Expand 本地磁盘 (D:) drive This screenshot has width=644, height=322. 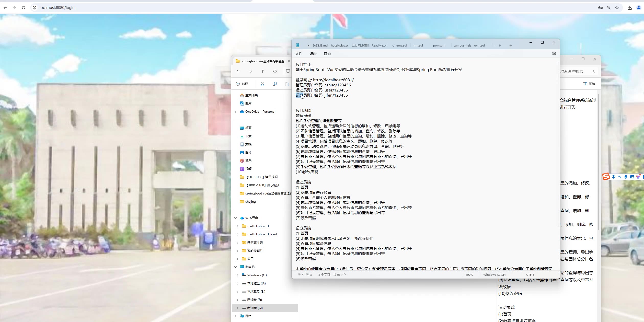[x=237, y=283]
